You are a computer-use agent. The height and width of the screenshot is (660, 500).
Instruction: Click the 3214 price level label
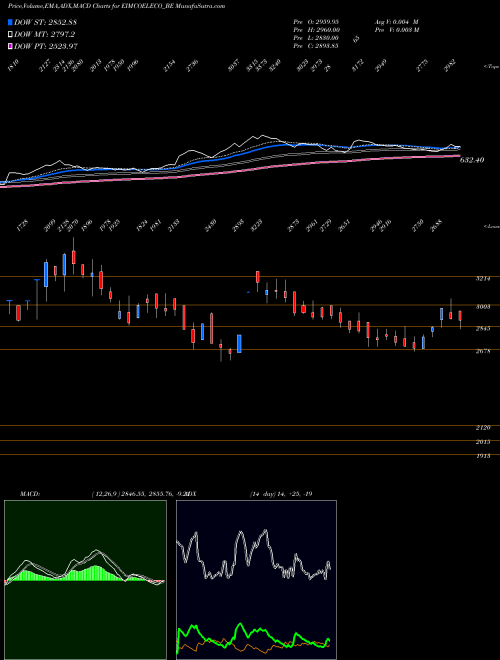pos(482,279)
